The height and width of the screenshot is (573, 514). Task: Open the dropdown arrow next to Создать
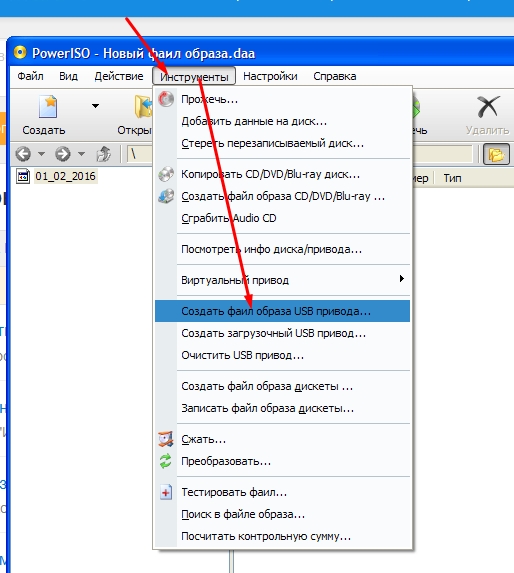(x=95, y=106)
